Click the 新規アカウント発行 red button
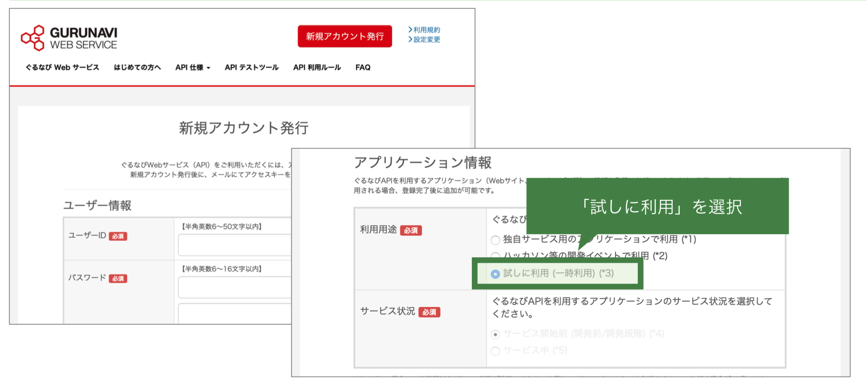This screenshot has height=389, width=868. coord(345,36)
